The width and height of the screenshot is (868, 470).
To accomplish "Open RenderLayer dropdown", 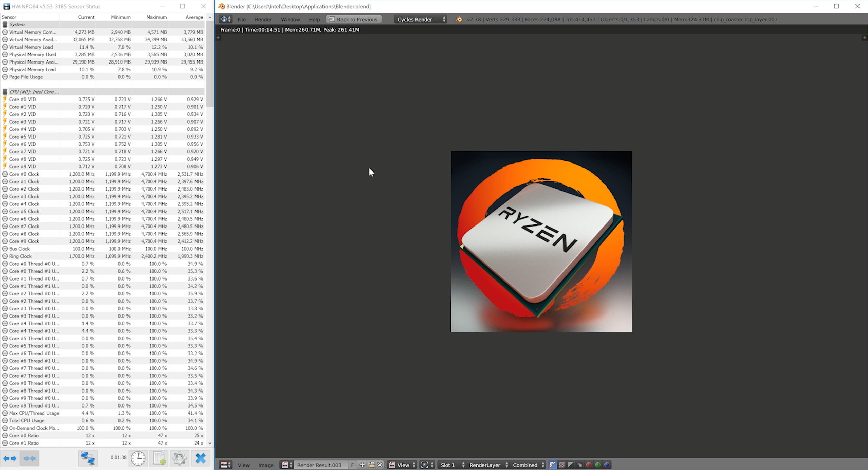I will [x=488, y=465].
